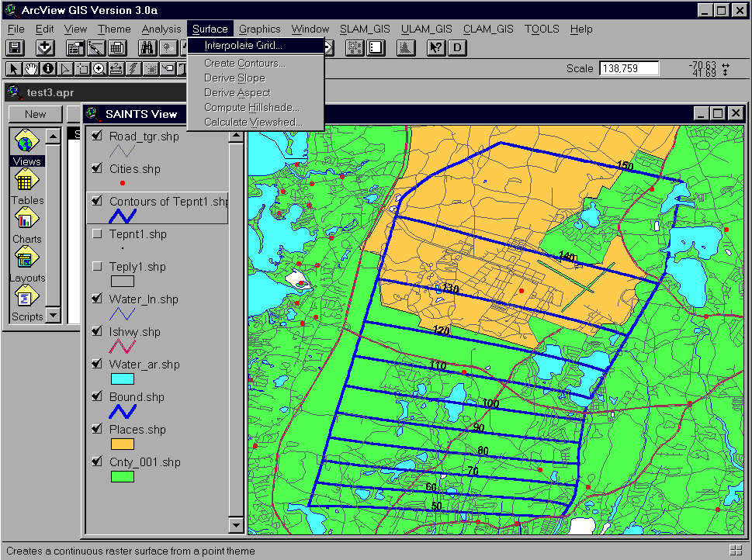The height and width of the screenshot is (560, 752).
Task: Click the New button in test3.apr window
Action: click(x=36, y=114)
